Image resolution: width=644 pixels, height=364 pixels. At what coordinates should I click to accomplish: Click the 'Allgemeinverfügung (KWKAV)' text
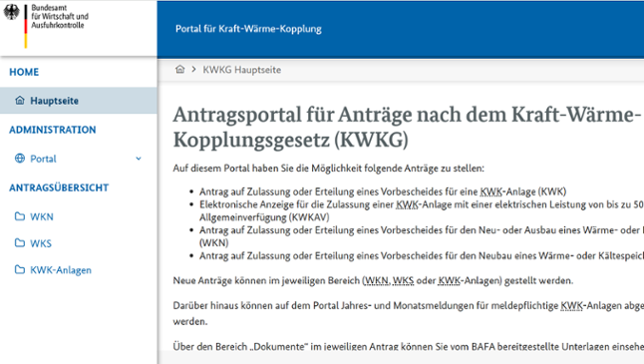264,217
